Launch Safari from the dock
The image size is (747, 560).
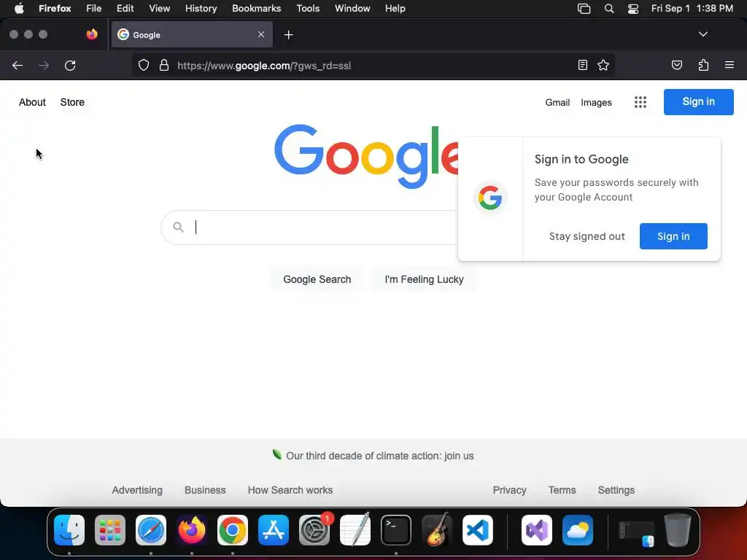click(151, 530)
